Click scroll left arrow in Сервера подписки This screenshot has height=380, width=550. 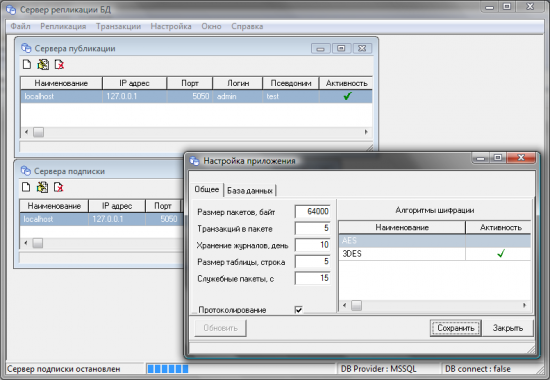click(x=26, y=243)
